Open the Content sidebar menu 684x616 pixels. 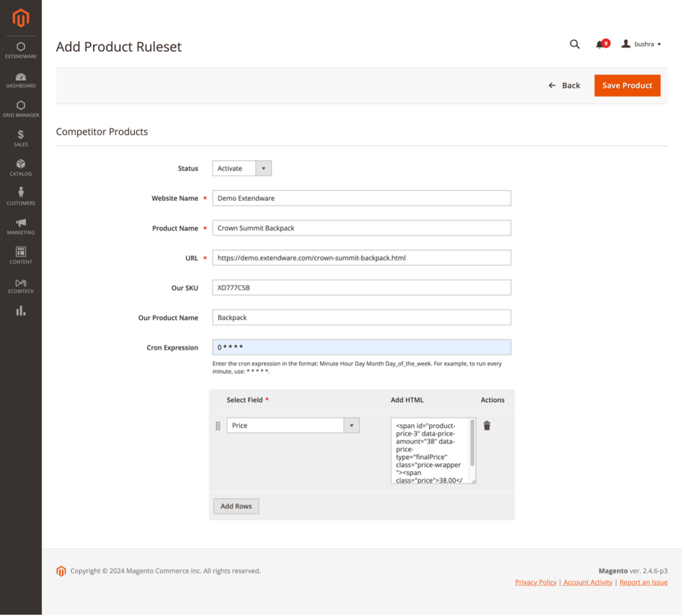pyautogui.click(x=21, y=256)
